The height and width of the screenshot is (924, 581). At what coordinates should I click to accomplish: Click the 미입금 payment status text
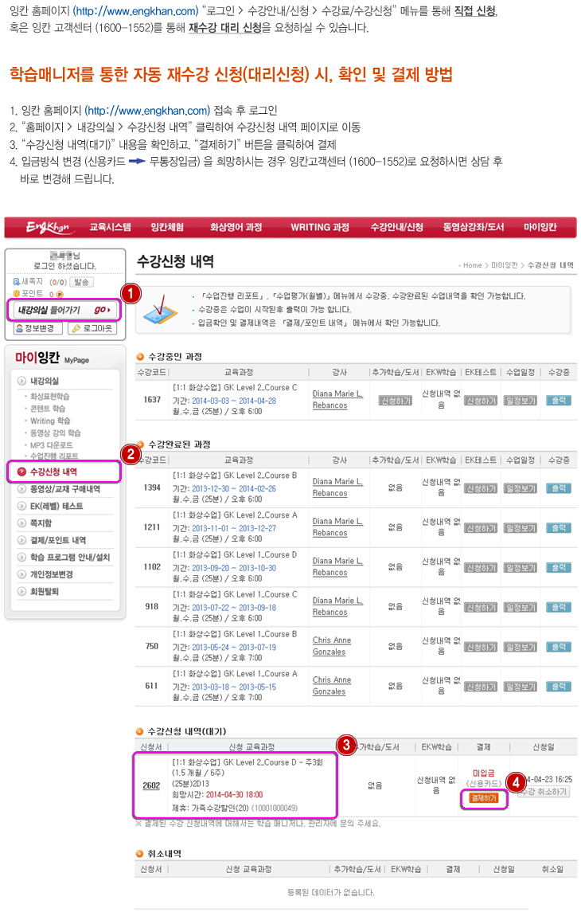pyautogui.click(x=483, y=773)
